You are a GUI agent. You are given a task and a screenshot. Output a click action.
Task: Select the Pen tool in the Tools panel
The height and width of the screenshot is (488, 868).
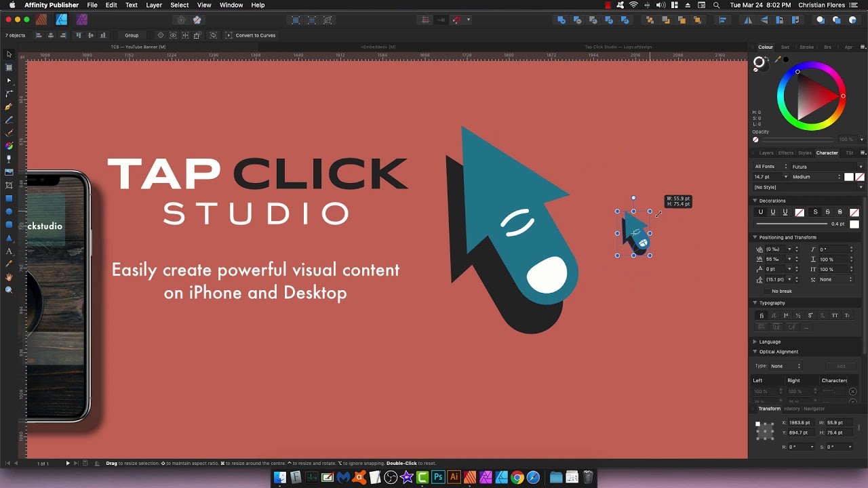point(9,106)
